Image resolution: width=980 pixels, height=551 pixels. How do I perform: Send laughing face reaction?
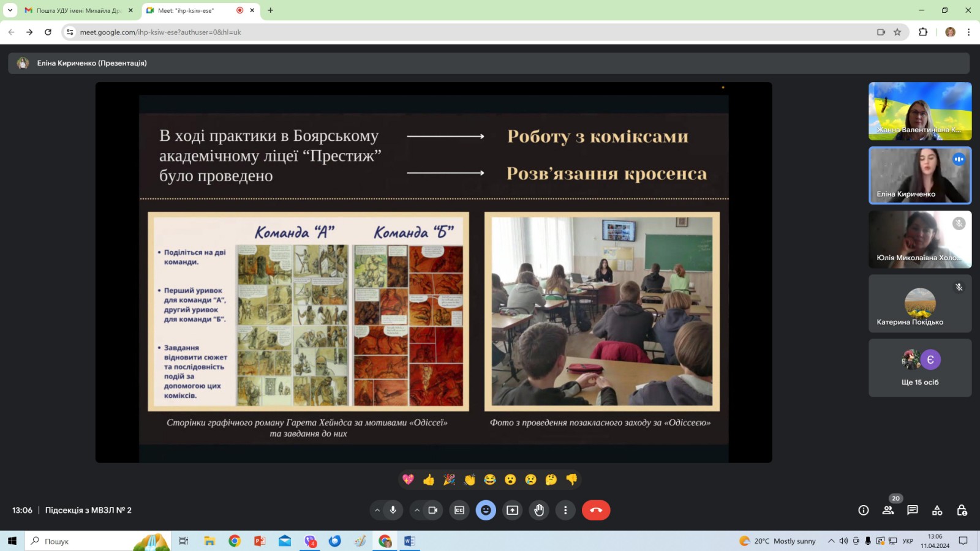coord(490,479)
